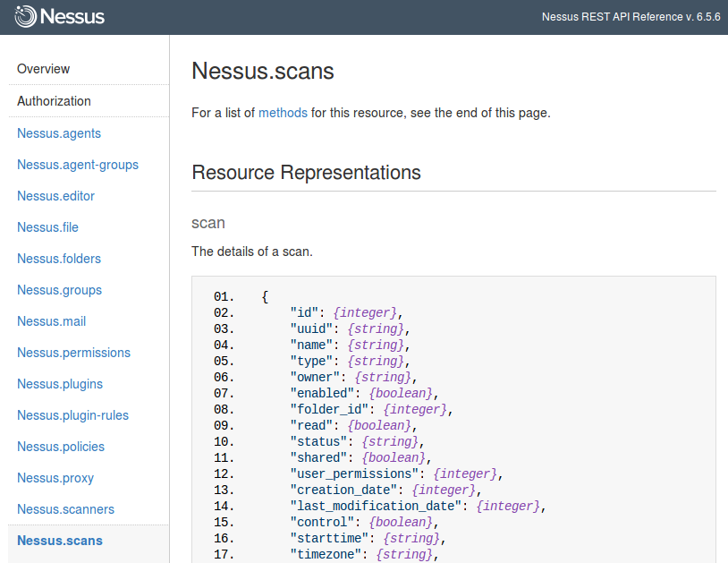Click the "timezone": {string} code line
Image resolution: width=728 pixels, height=563 pixels.
(x=365, y=554)
